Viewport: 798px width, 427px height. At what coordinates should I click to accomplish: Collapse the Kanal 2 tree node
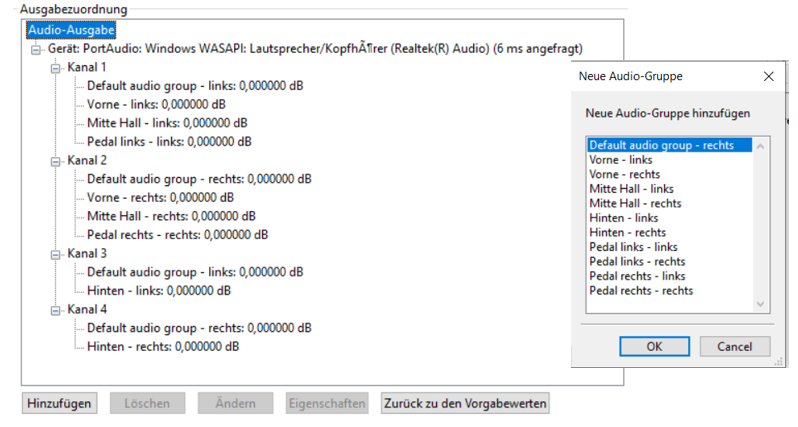click(x=55, y=160)
